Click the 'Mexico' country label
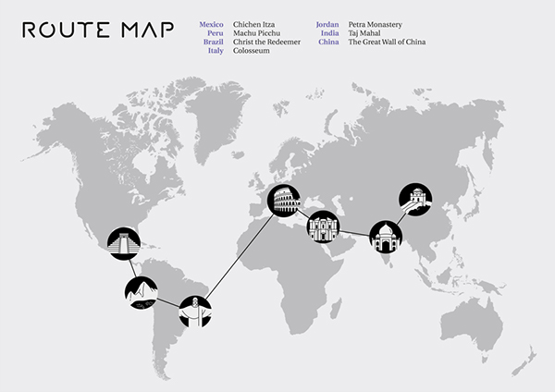Image resolution: width=555 pixels, height=392 pixels. click(211, 24)
